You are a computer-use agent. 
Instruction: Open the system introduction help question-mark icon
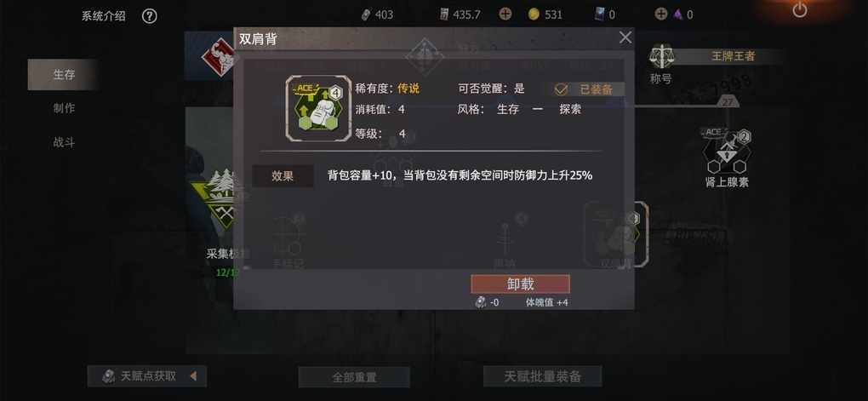click(x=150, y=16)
